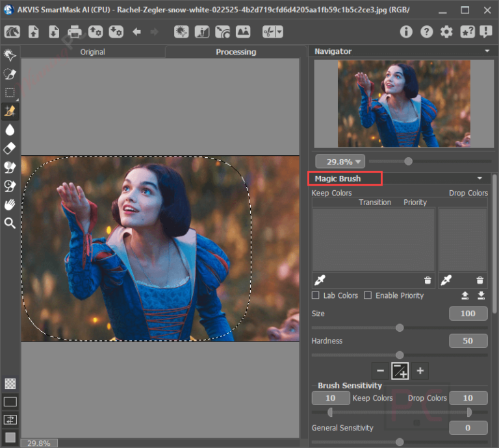Open the program info icon

coord(406,32)
